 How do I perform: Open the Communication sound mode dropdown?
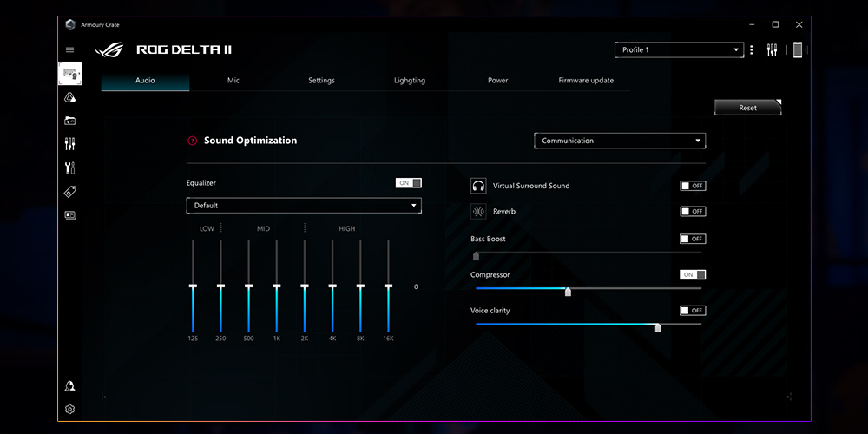619,141
